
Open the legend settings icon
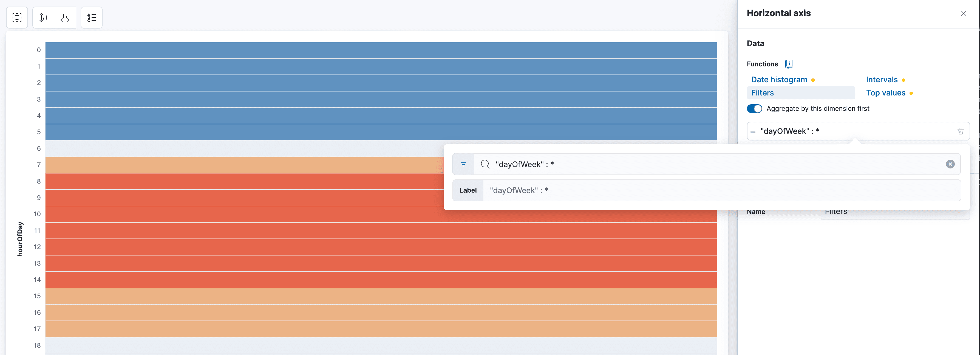[x=91, y=18]
